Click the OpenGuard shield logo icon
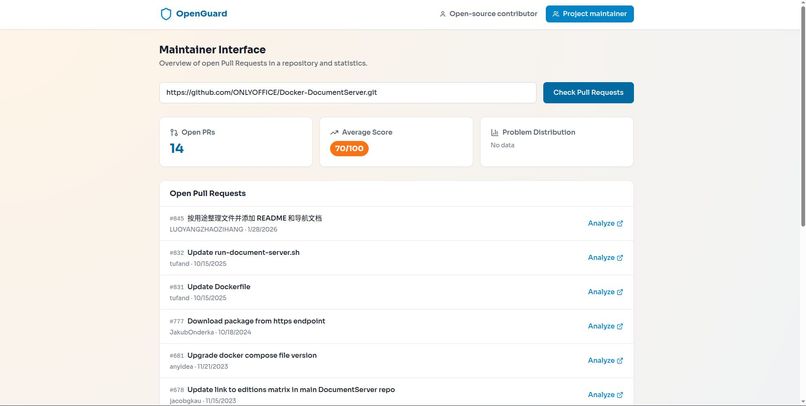Image resolution: width=806 pixels, height=406 pixels. [166, 14]
